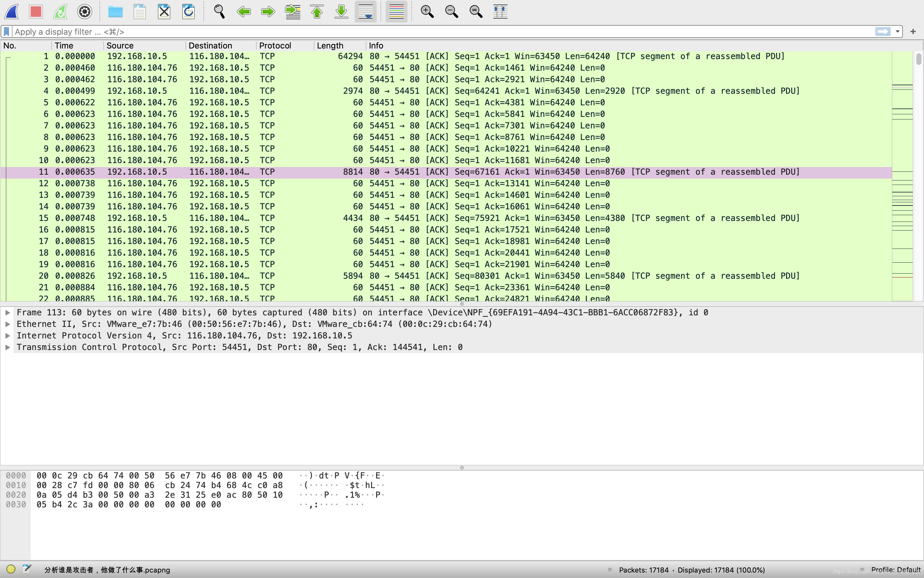Select packet 9 Ack=10221 row
This screenshot has height=578, width=924.
[x=446, y=149]
